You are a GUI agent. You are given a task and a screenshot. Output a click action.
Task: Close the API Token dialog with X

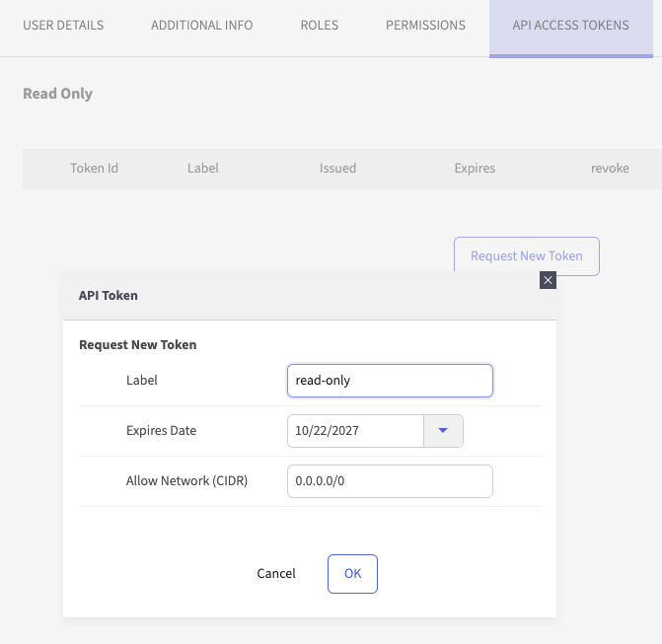click(549, 280)
